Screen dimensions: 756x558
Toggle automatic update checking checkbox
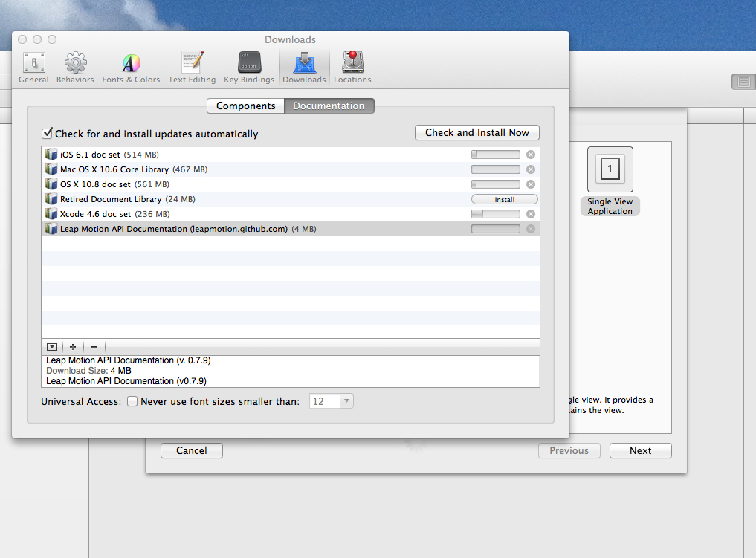click(x=48, y=133)
